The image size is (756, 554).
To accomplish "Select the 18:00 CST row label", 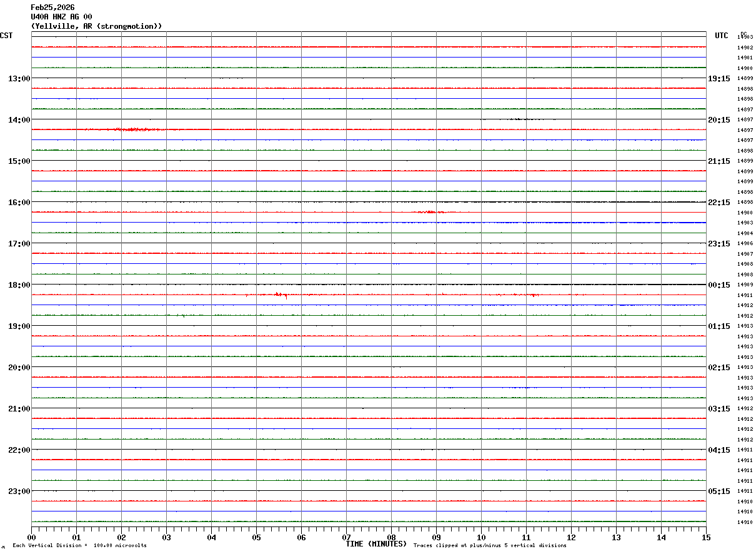I will pos(19,285).
